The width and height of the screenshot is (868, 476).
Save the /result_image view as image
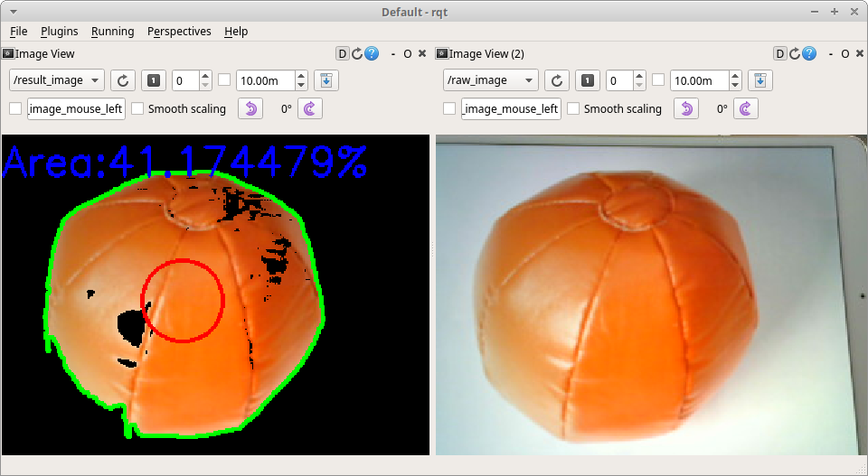[326, 80]
